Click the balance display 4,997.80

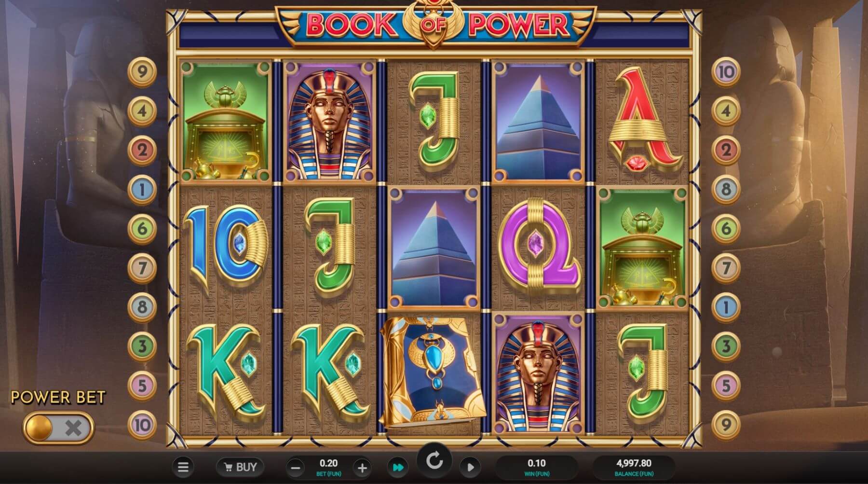[634, 467]
